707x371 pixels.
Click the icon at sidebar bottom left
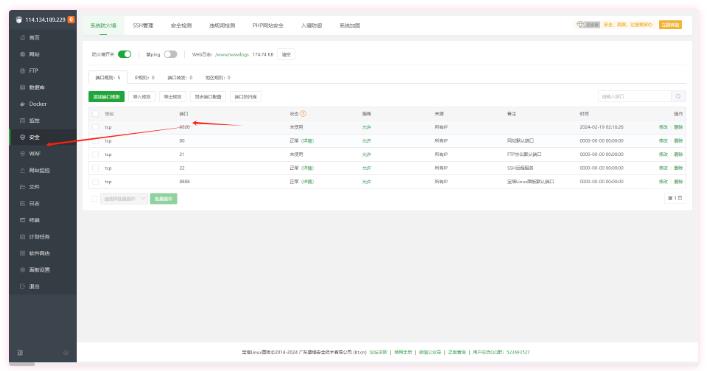20,353
